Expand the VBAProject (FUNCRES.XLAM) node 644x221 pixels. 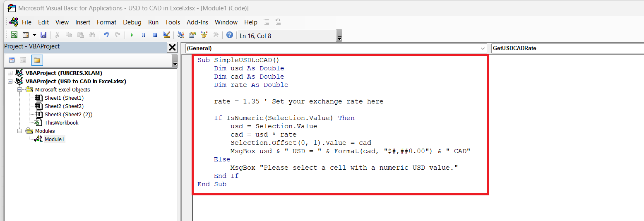(x=10, y=73)
